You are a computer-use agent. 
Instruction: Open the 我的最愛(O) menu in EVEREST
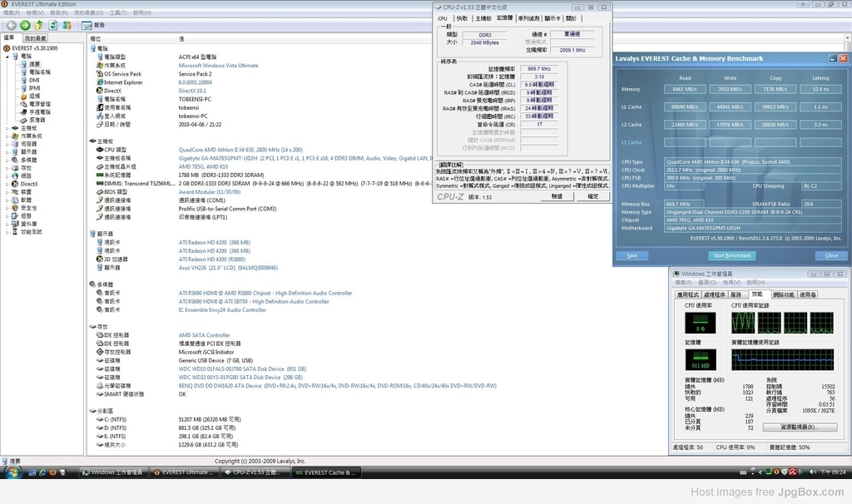coord(88,12)
